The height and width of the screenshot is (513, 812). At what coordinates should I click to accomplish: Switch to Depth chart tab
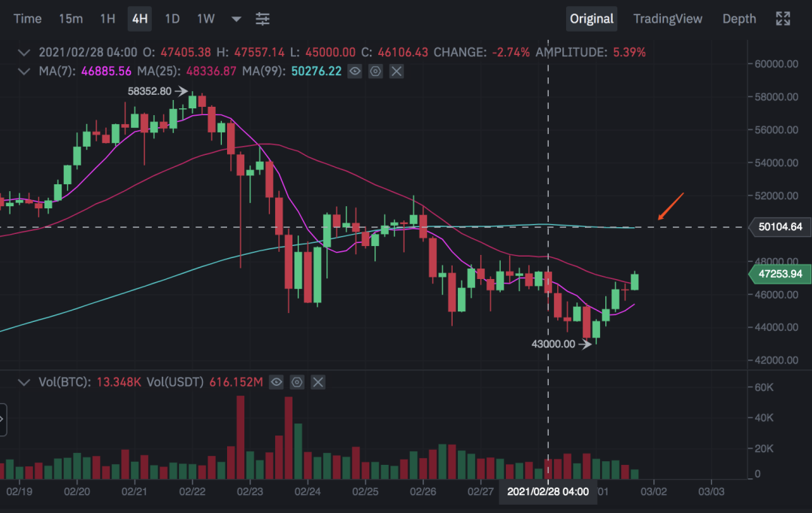tap(739, 19)
